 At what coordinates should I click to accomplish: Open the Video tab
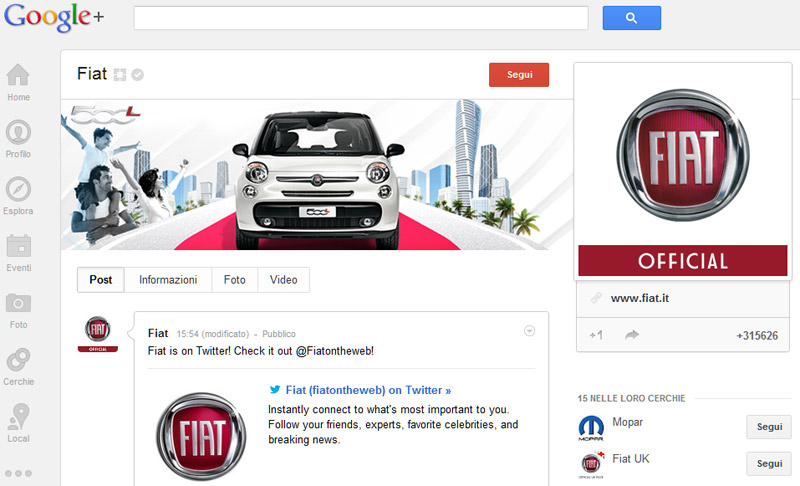[284, 279]
